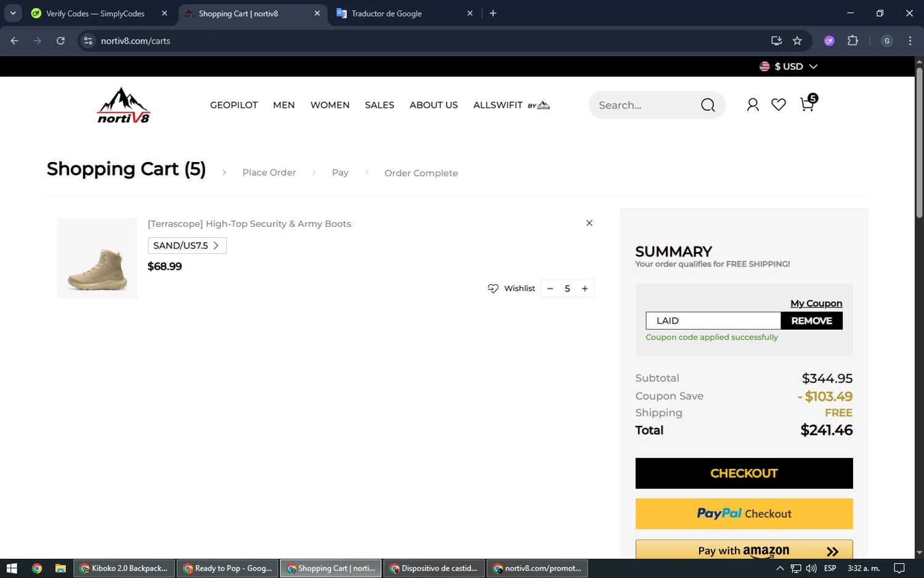Open the shopping cart icon with badge 5

(x=807, y=104)
